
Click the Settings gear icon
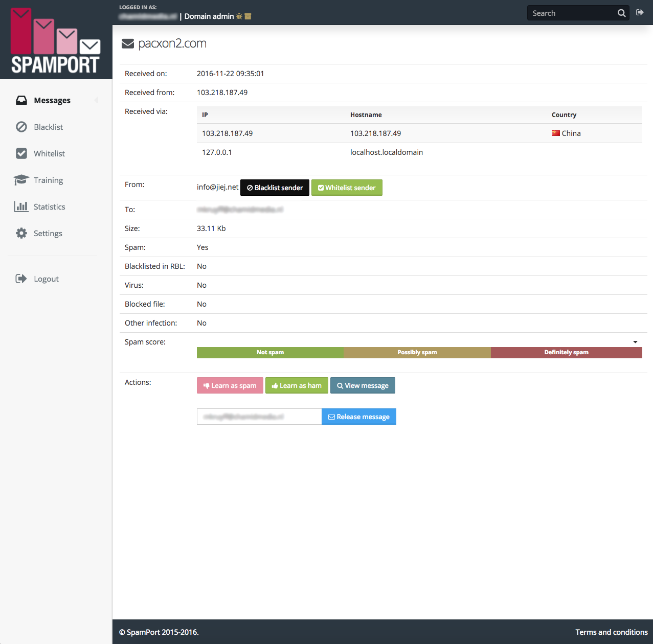click(x=21, y=233)
